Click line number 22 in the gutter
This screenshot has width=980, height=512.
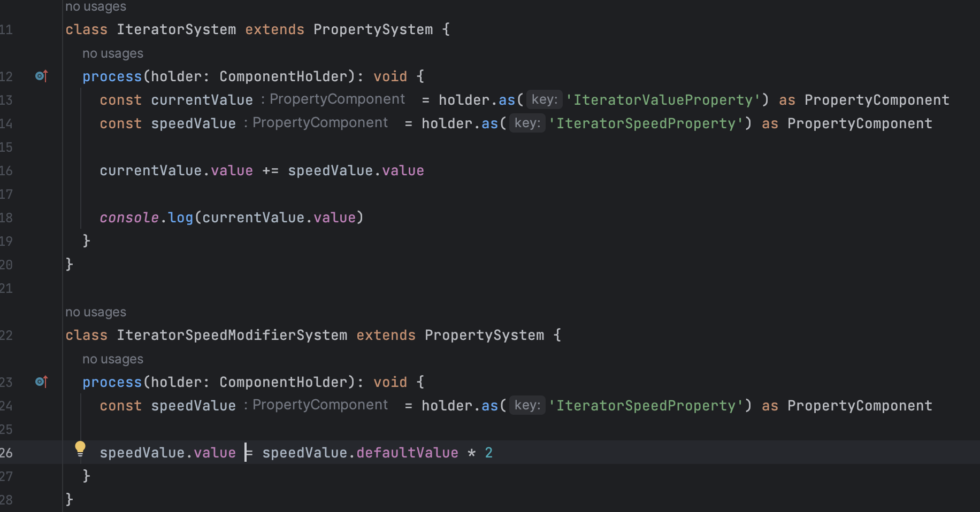pyautogui.click(x=6, y=335)
